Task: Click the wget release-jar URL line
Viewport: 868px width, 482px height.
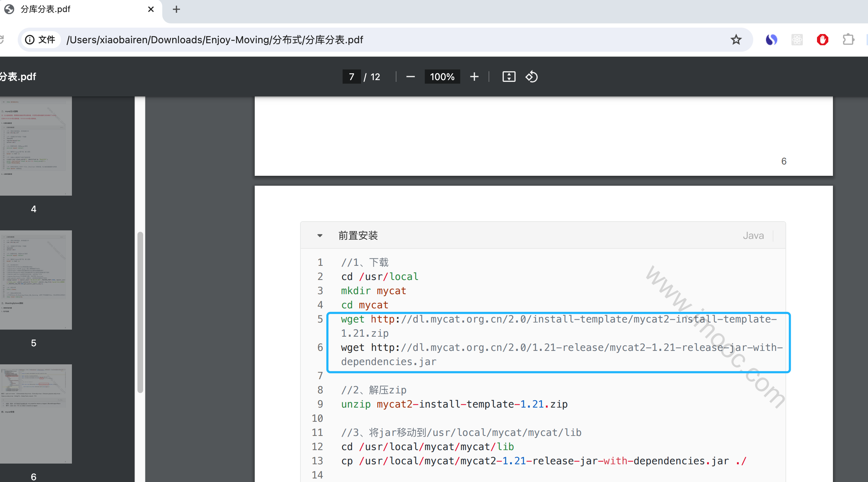Action: click(x=562, y=347)
